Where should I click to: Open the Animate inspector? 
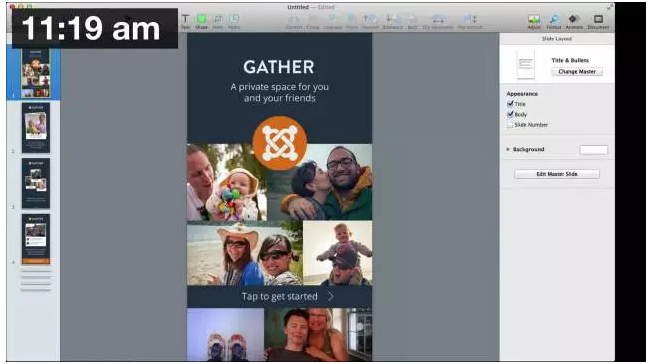(574, 21)
